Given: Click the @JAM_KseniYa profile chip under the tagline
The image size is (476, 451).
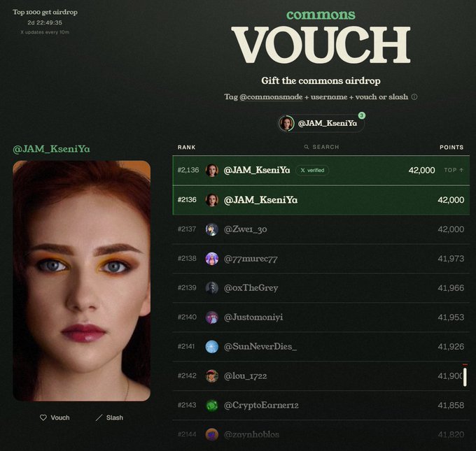Looking at the screenshot, I should click(x=321, y=123).
